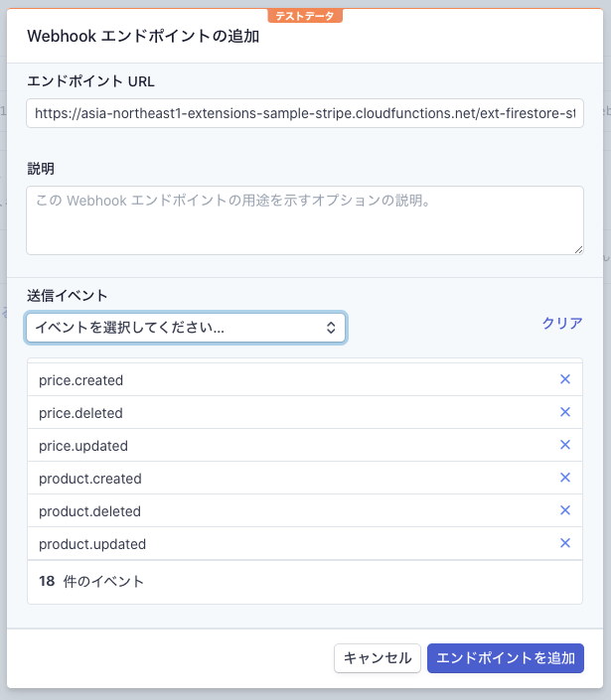
Task: Select the product.created row text
Action: click(x=90, y=479)
